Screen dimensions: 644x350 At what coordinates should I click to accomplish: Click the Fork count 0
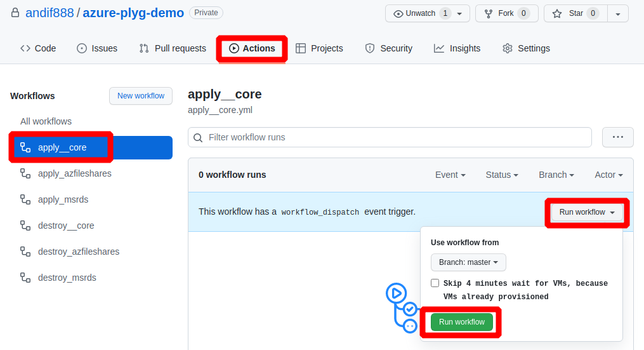(x=523, y=13)
